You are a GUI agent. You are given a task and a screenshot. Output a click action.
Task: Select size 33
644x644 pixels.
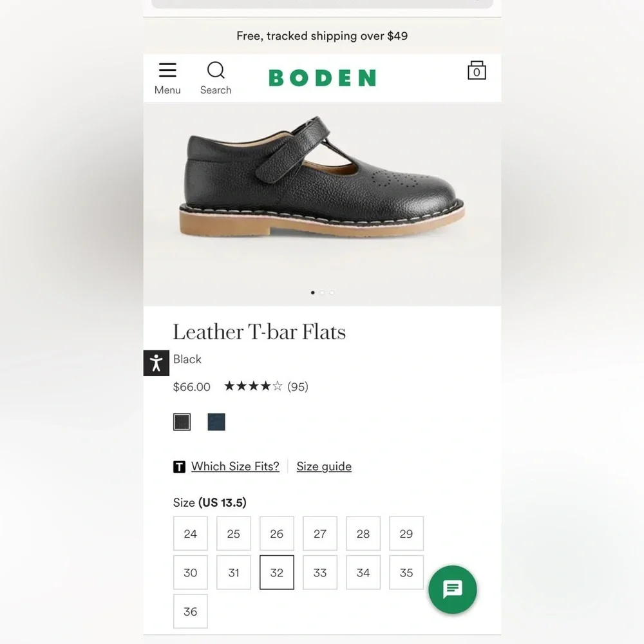click(x=320, y=573)
